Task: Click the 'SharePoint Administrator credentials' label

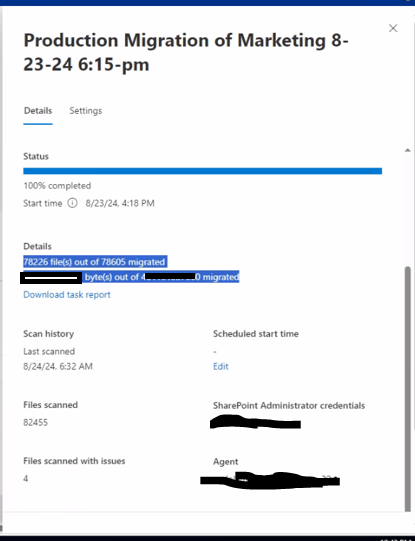Action: click(289, 405)
